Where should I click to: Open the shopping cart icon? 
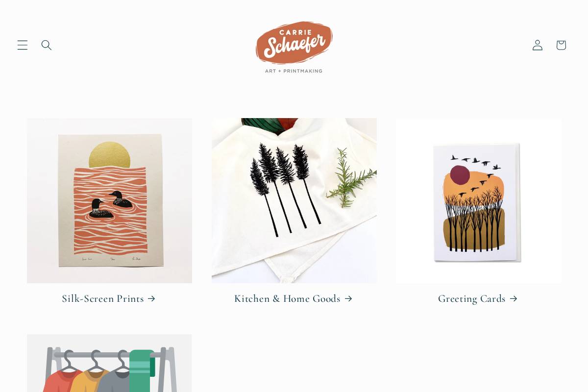pyautogui.click(x=561, y=45)
